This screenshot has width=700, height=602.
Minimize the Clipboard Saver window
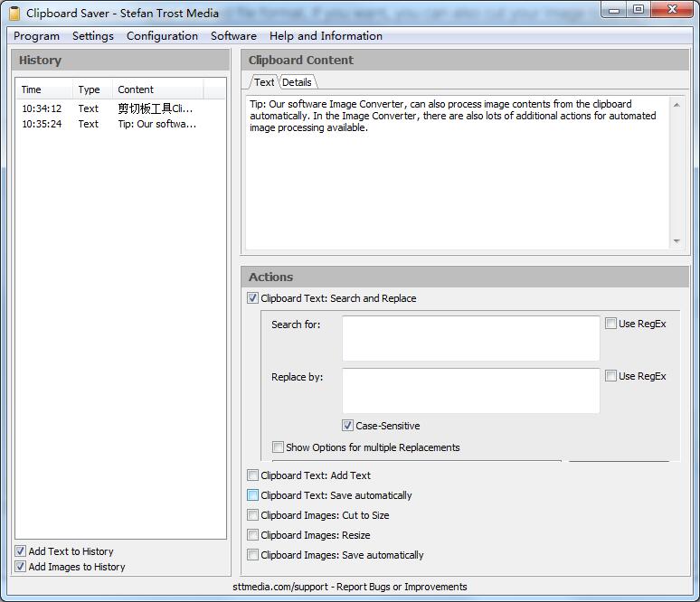click(614, 10)
